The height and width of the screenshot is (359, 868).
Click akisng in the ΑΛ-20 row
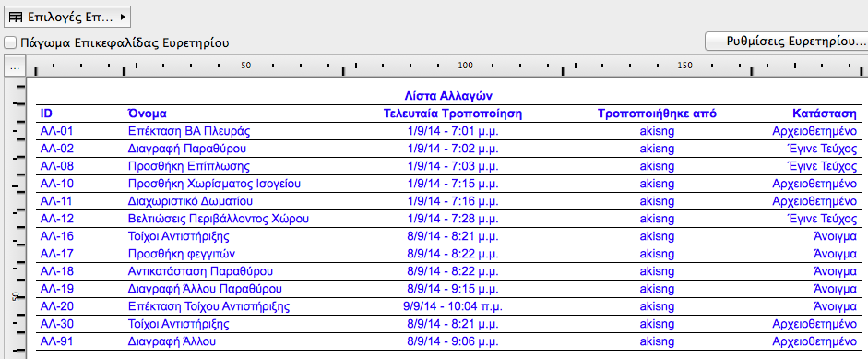[657, 306]
